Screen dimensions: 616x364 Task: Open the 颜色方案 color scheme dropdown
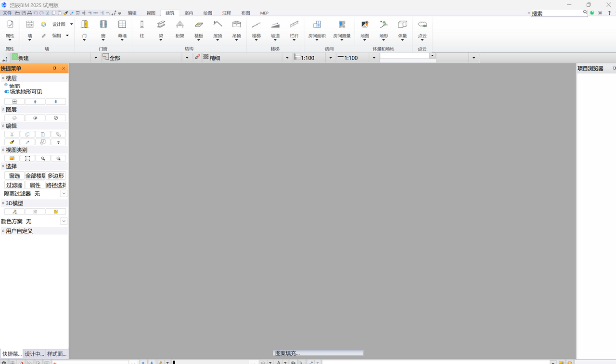[x=64, y=221]
